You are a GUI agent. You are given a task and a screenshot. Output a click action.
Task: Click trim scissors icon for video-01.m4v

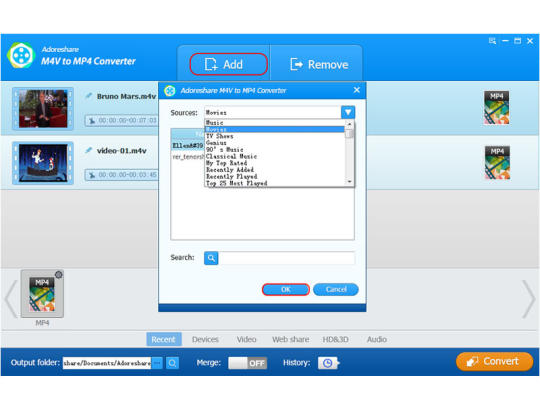pyautogui.click(x=92, y=175)
